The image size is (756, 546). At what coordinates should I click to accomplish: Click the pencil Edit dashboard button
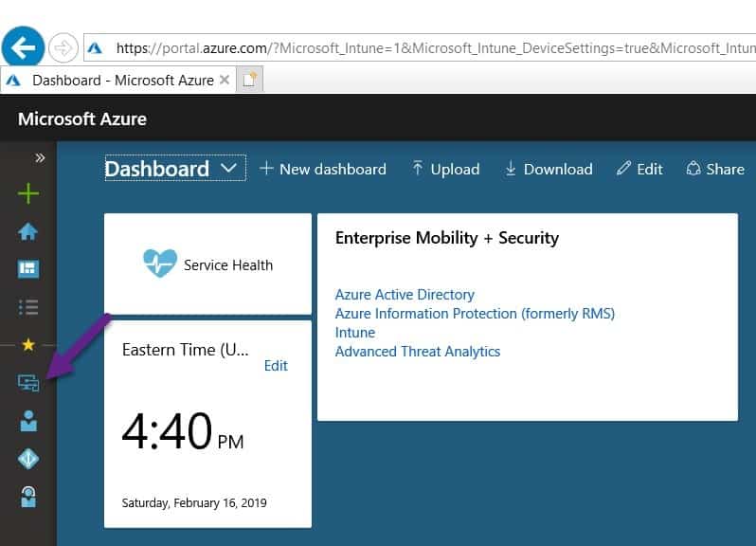pyautogui.click(x=639, y=169)
